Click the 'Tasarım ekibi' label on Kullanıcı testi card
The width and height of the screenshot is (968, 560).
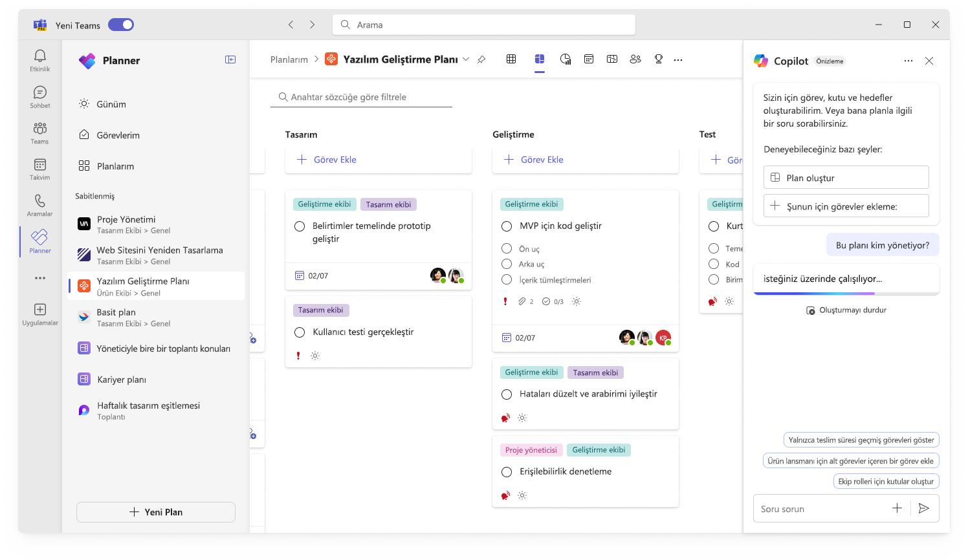click(321, 310)
